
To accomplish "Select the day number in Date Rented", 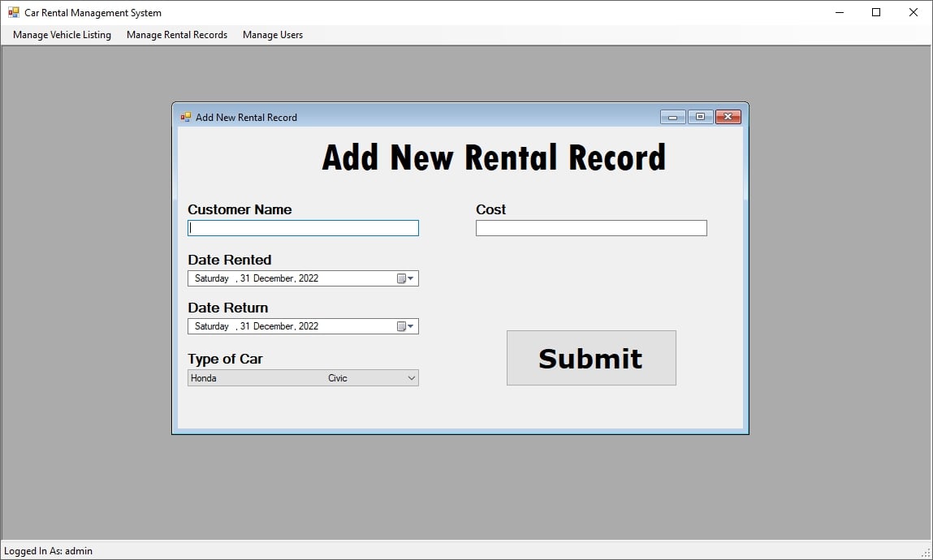I will pos(244,278).
